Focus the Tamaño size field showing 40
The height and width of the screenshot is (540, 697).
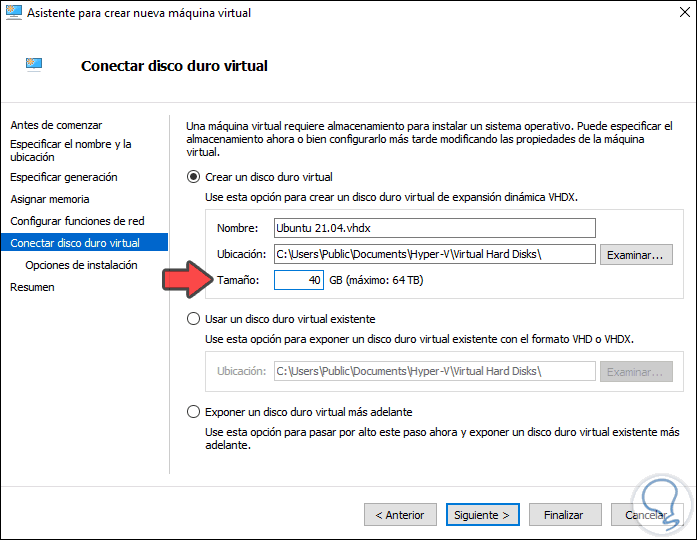tap(299, 281)
